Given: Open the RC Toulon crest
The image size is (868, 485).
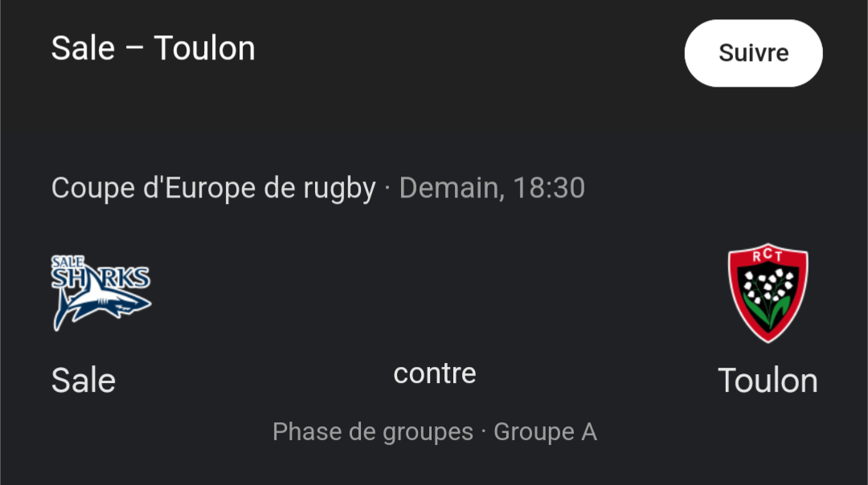Looking at the screenshot, I should coord(768,293).
